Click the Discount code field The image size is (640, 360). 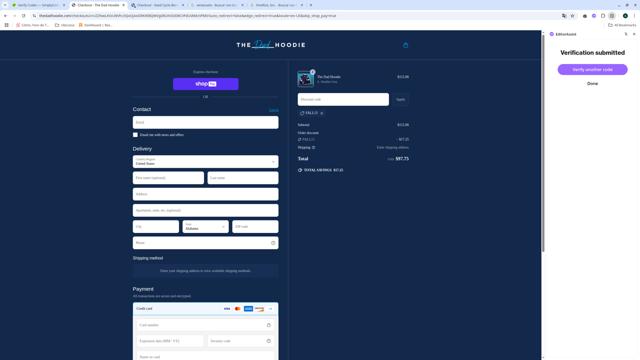point(343,100)
